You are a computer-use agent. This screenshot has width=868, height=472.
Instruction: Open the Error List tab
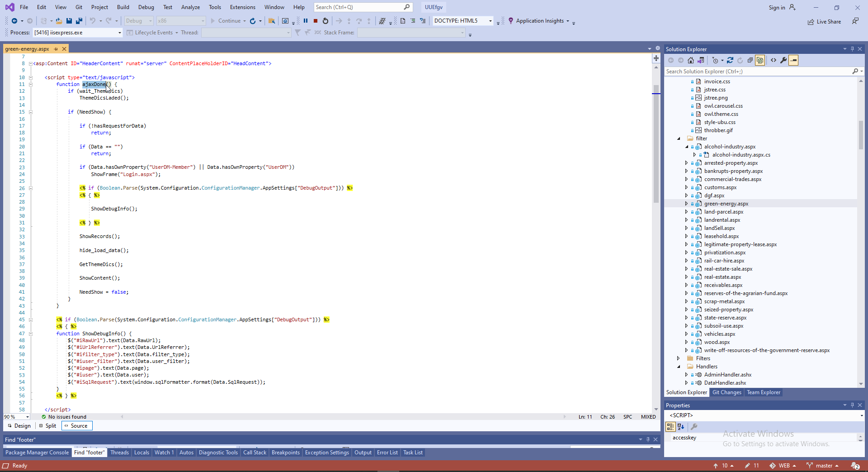tap(387, 453)
